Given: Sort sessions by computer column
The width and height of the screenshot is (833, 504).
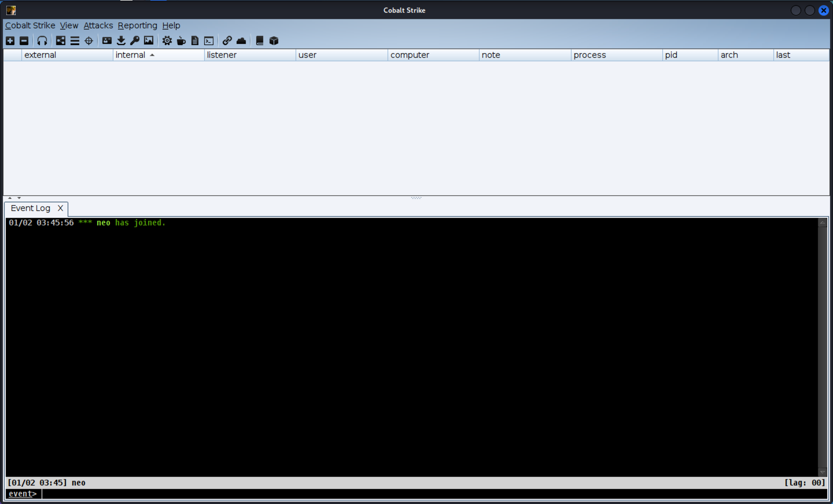Looking at the screenshot, I should click(433, 55).
